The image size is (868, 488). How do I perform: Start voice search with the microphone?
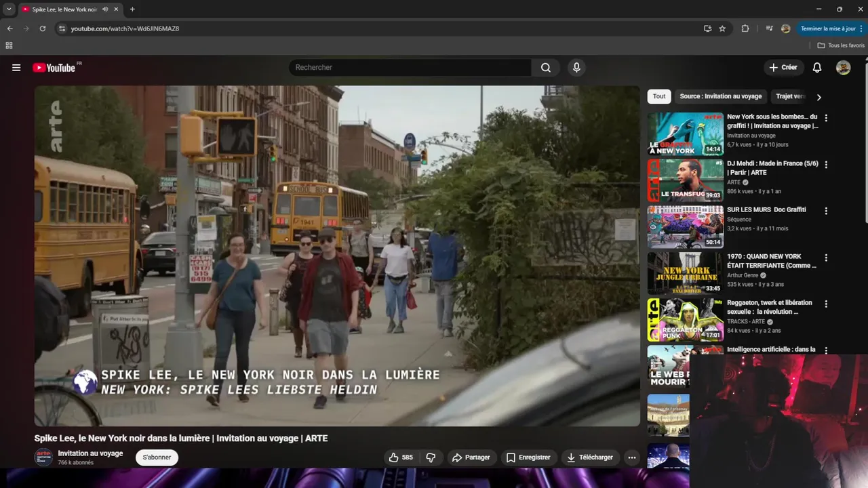point(576,68)
